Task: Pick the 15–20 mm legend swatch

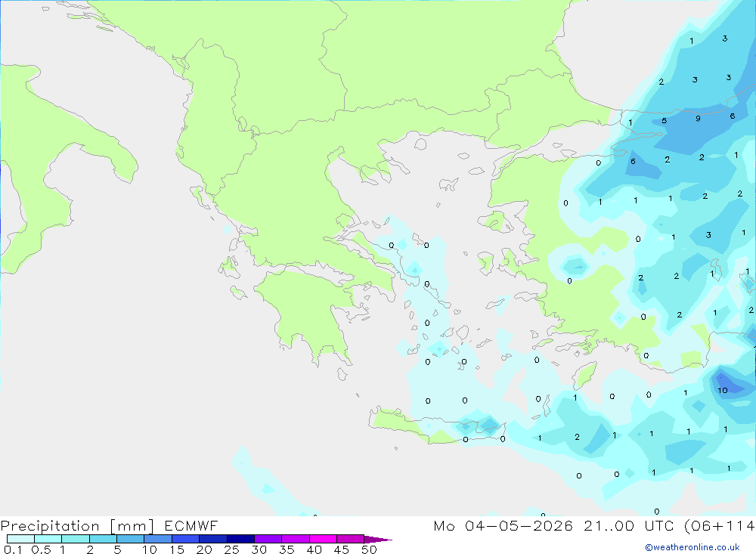Action: coord(186,539)
